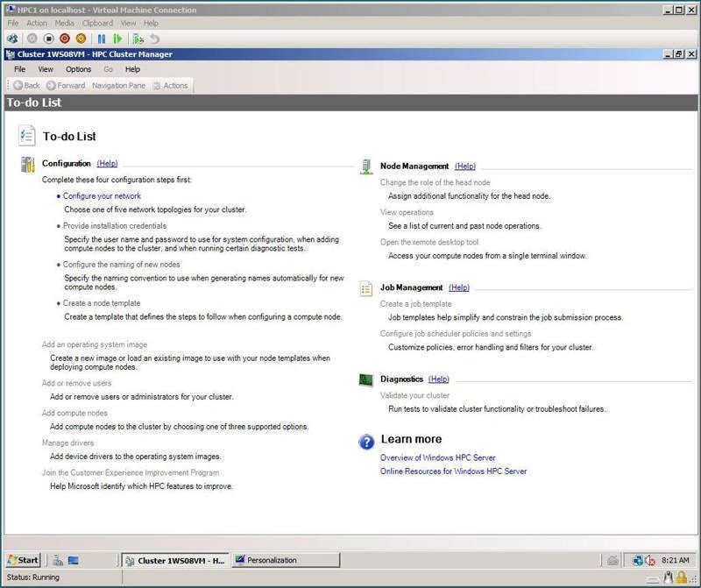Viewport: 701px width, 588px height.
Task: Click Add compute nodes
Action: coord(74,413)
